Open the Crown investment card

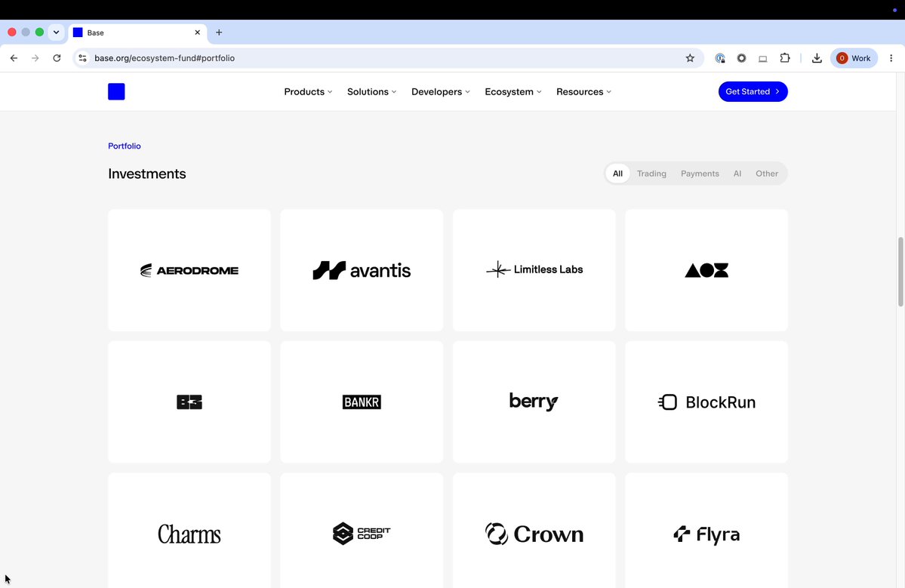(534, 531)
